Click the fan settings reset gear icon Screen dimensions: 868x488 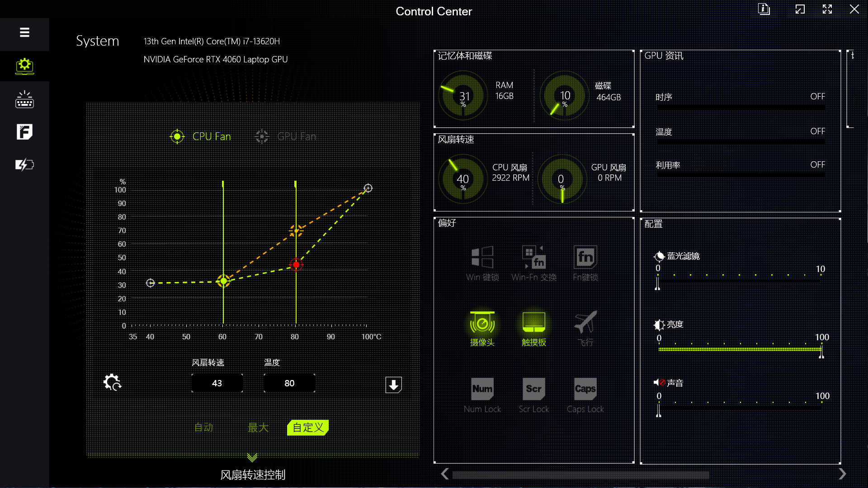[112, 382]
